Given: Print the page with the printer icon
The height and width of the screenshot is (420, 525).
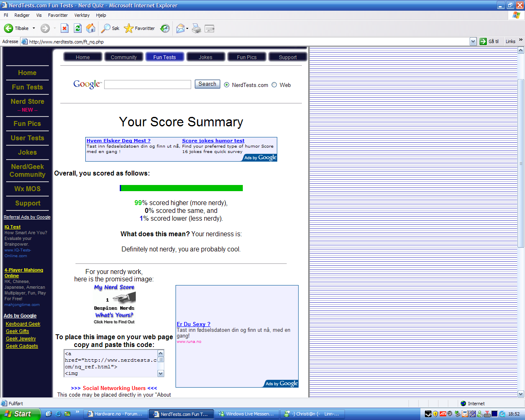Looking at the screenshot, I should pos(196,28).
